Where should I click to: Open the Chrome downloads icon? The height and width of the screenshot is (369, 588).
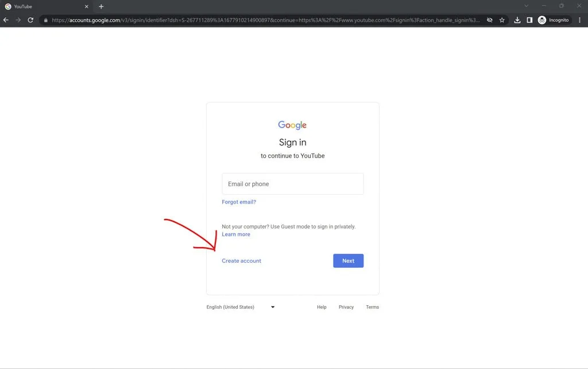click(x=516, y=20)
